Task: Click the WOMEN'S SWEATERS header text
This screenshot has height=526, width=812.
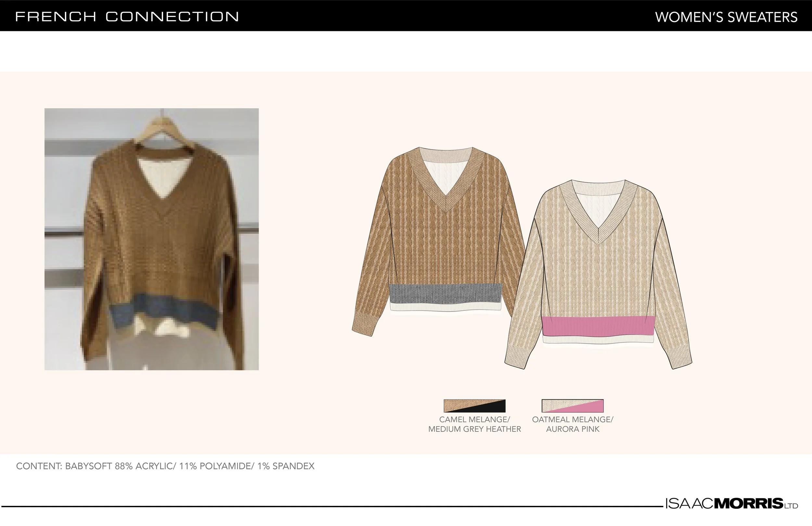Action: (x=726, y=17)
